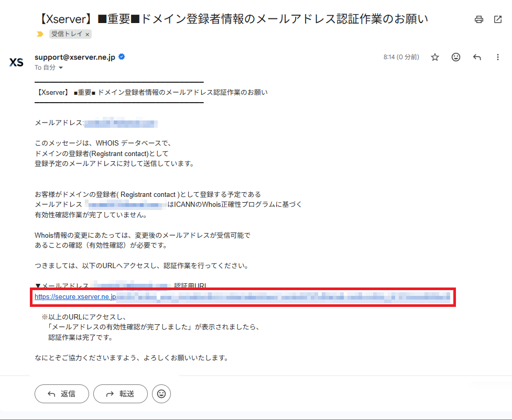Add an emoji reaction from the header
The width and height of the screenshot is (512, 420).
(456, 58)
